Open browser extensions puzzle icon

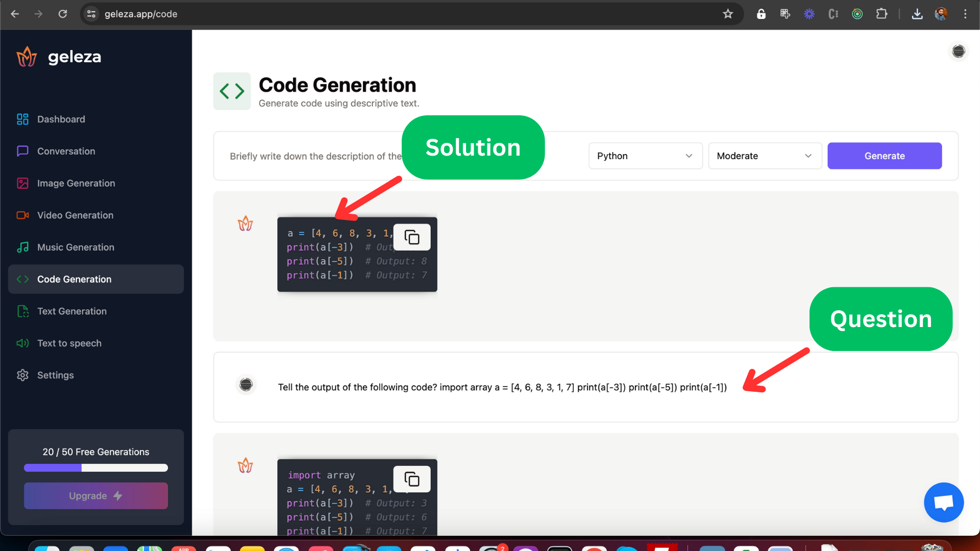click(881, 14)
